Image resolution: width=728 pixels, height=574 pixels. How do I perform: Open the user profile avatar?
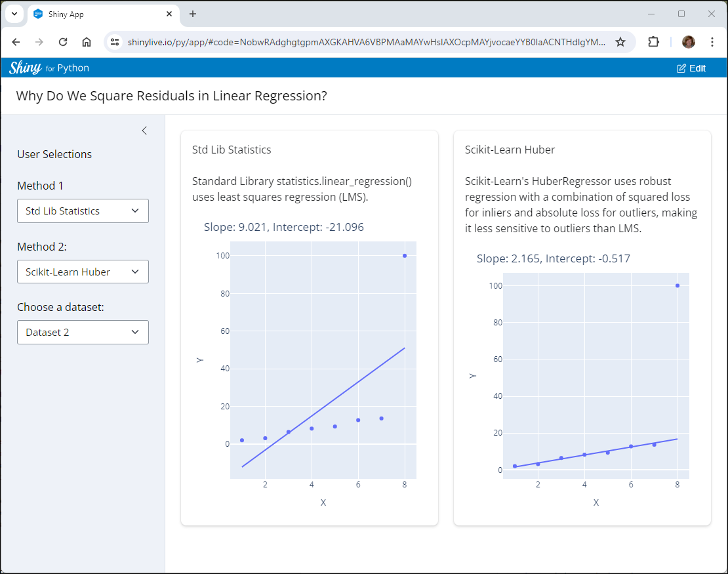coord(689,42)
